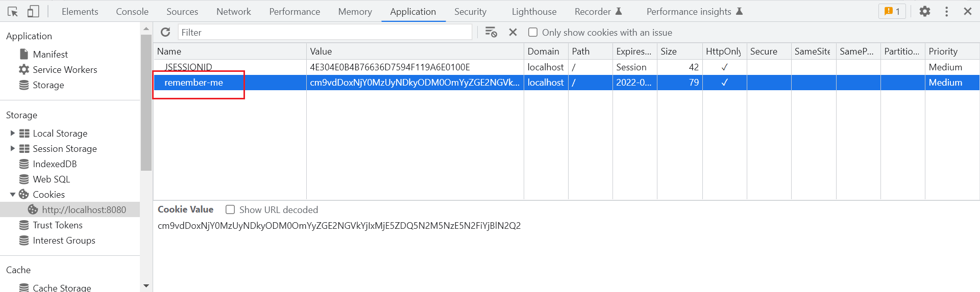Image resolution: width=980 pixels, height=292 pixels.
Task: Click the issues warning badge
Action: 892,11
